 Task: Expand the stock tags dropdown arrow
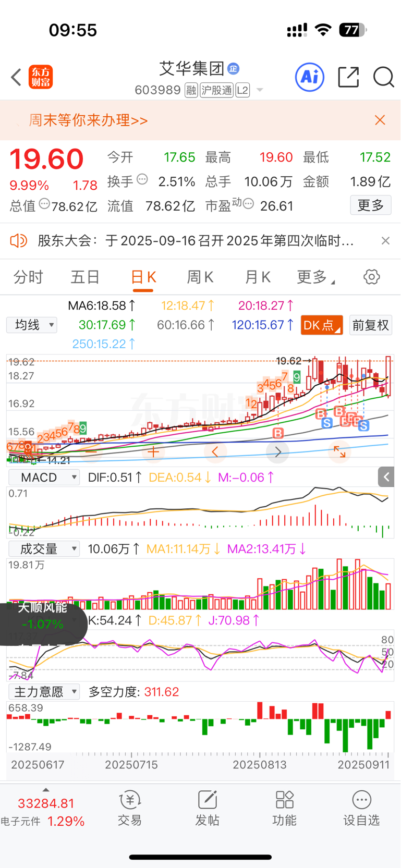(260, 91)
